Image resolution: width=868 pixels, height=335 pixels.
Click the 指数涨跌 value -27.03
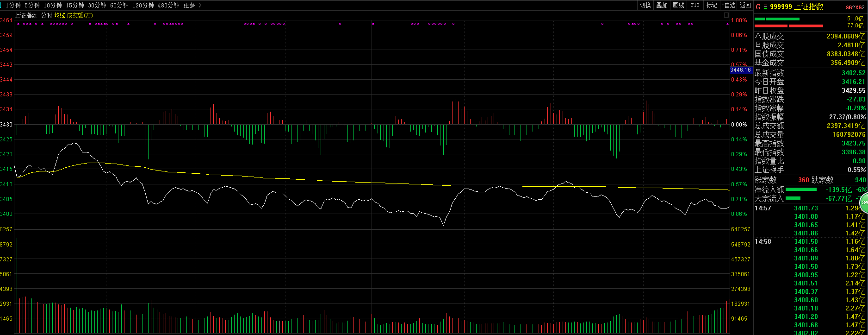pyautogui.click(x=856, y=99)
